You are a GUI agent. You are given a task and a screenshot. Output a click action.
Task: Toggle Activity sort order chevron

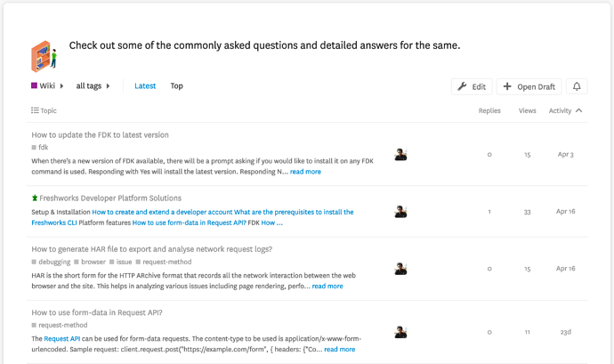pos(578,110)
